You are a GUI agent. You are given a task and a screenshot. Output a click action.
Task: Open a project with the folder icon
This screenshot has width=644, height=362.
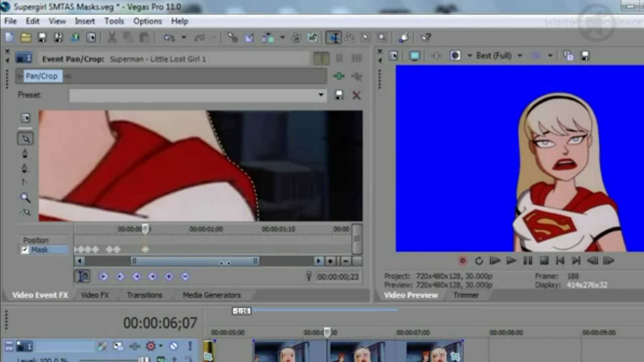[26, 38]
